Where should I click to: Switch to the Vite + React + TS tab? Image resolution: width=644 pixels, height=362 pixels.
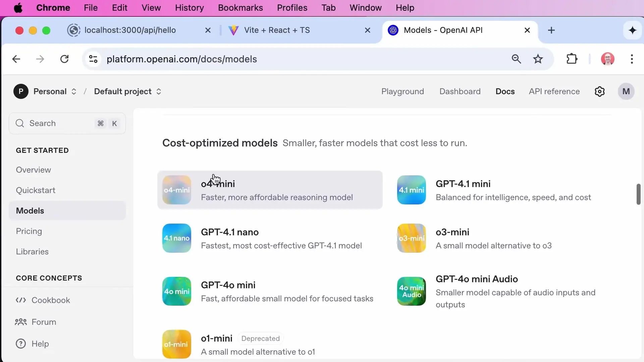[x=277, y=30]
